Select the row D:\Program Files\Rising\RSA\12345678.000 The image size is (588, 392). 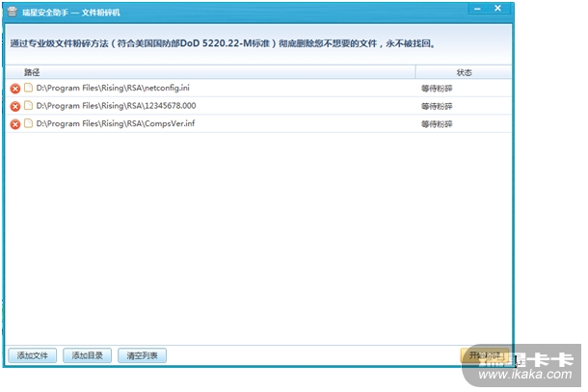[x=258, y=106]
